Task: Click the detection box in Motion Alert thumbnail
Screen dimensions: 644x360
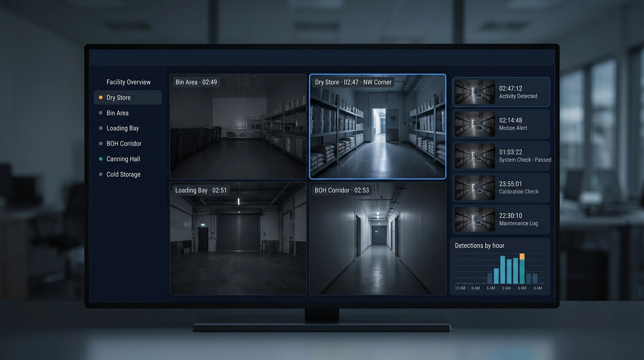Action: pos(479,128)
